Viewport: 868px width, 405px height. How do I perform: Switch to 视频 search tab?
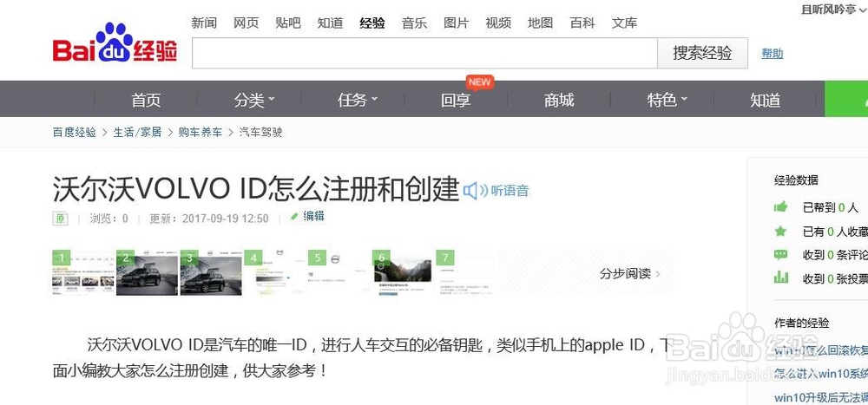click(498, 23)
